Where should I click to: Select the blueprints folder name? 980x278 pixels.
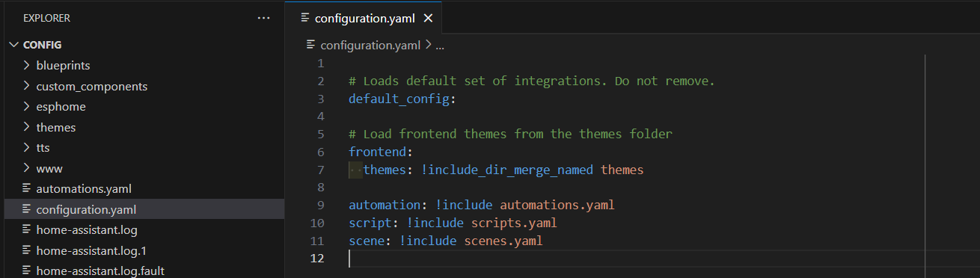[x=63, y=66]
